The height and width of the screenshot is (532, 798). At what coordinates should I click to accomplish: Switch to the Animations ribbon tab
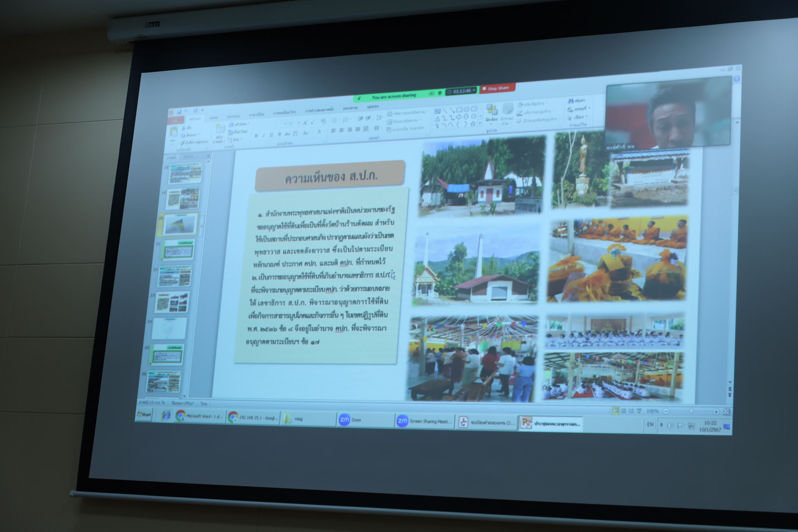click(284, 112)
